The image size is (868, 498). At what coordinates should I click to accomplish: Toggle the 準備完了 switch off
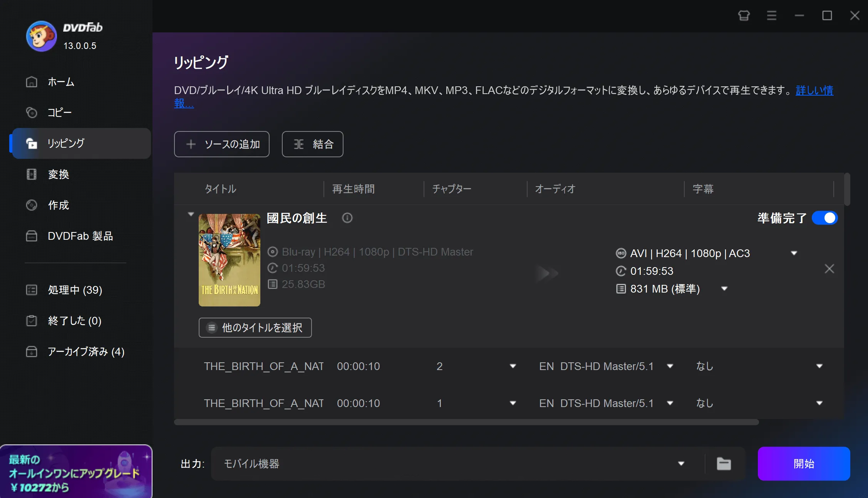click(824, 218)
